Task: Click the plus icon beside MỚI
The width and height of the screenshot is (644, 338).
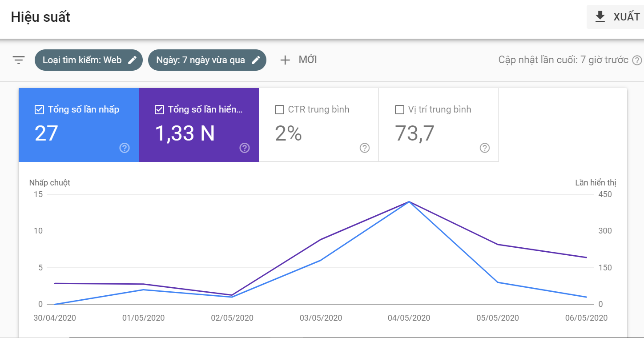Action: (285, 60)
